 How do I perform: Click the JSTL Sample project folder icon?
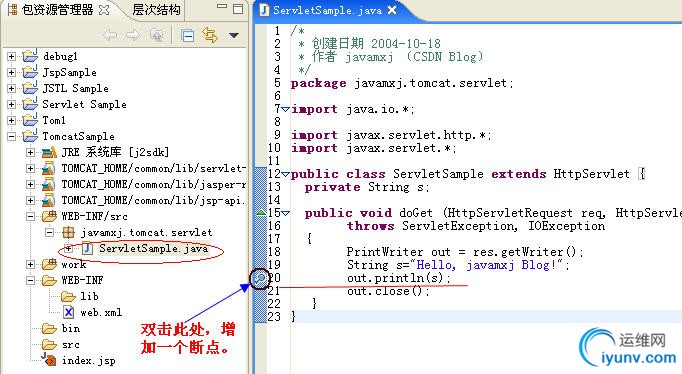pyautogui.click(x=30, y=88)
